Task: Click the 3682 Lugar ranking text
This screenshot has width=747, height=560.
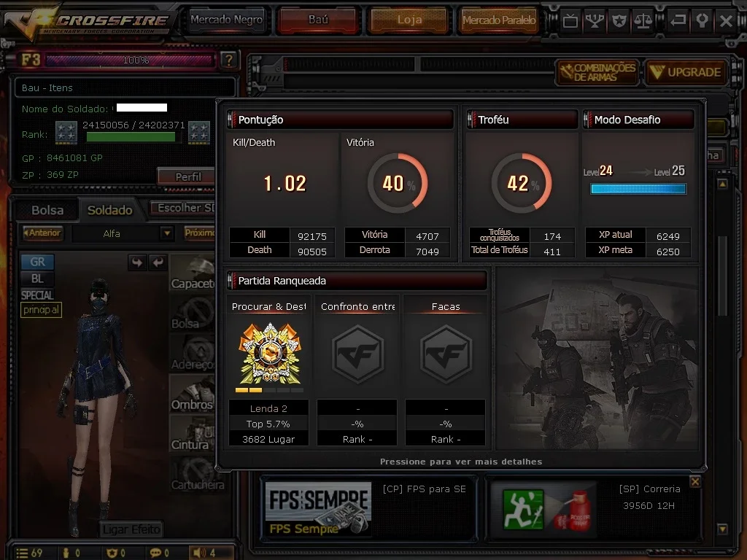Action: 268,439
